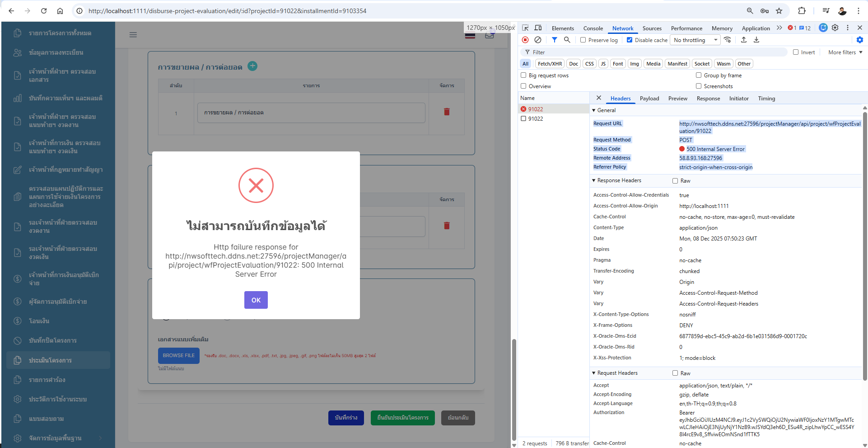
Task: Open DevTools settings gear
Action: 835,28
